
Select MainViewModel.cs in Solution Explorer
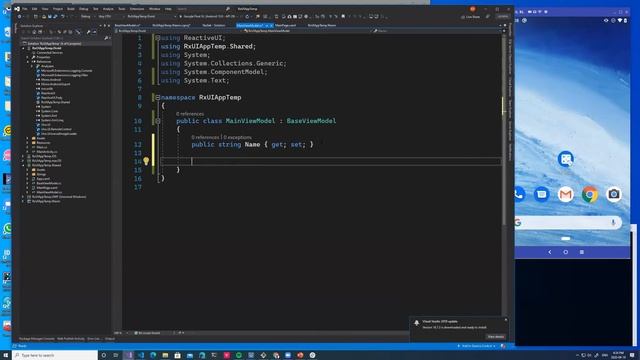tap(49, 192)
